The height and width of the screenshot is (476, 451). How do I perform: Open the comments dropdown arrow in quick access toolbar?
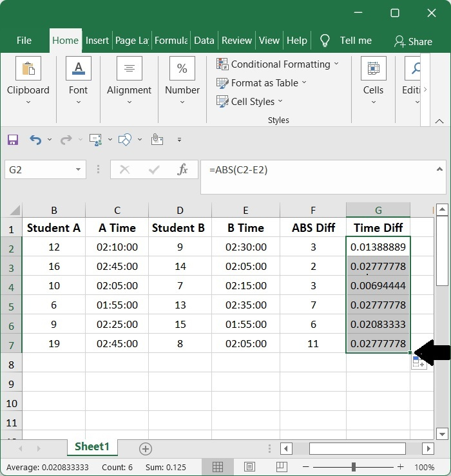pyautogui.click(x=110, y=140)
